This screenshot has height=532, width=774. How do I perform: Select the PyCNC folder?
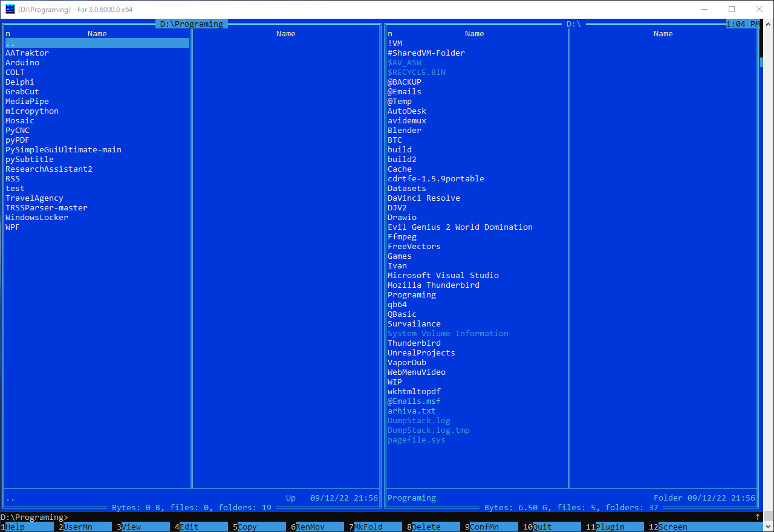pyautogui.click(x=18, y=130)
